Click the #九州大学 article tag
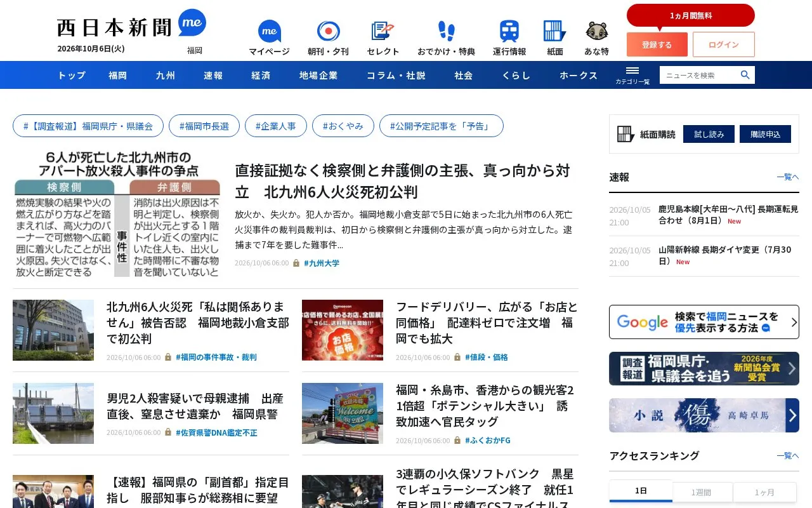The height and width of the screenshot is (508, 812). point(322,263)
